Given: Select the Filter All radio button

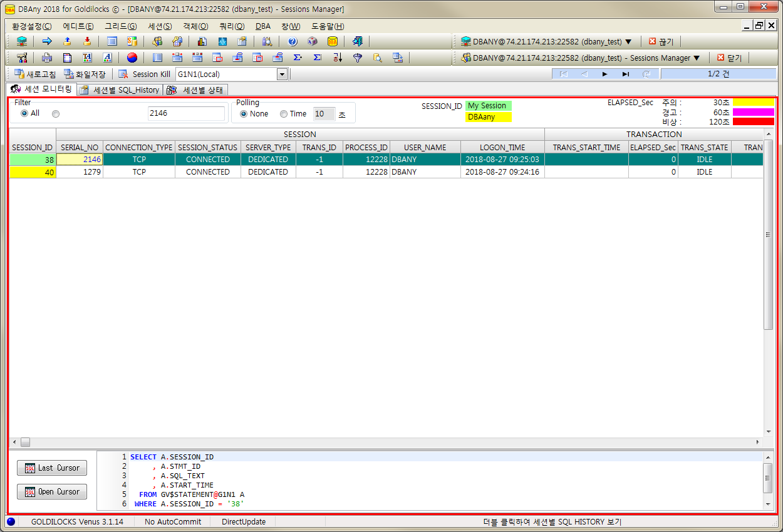Looking at the screenshot, I should [24, 114].
